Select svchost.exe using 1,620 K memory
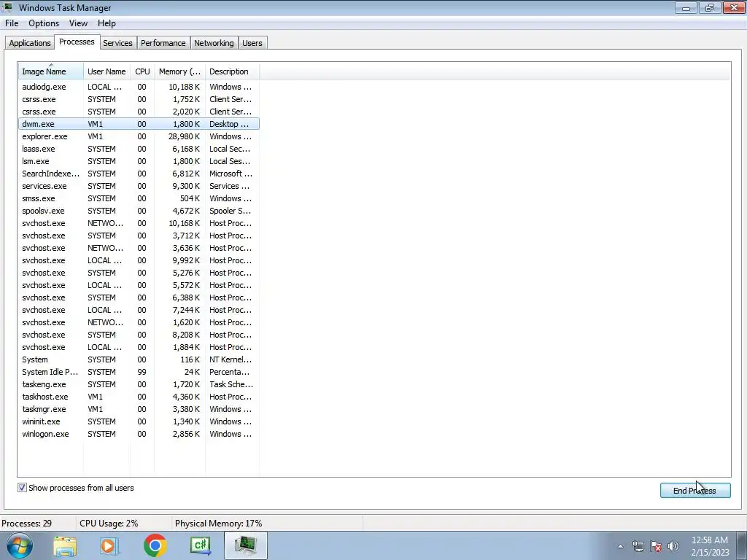Image resolution: width=747 pixels, height=560 pixels. (139, 322)
